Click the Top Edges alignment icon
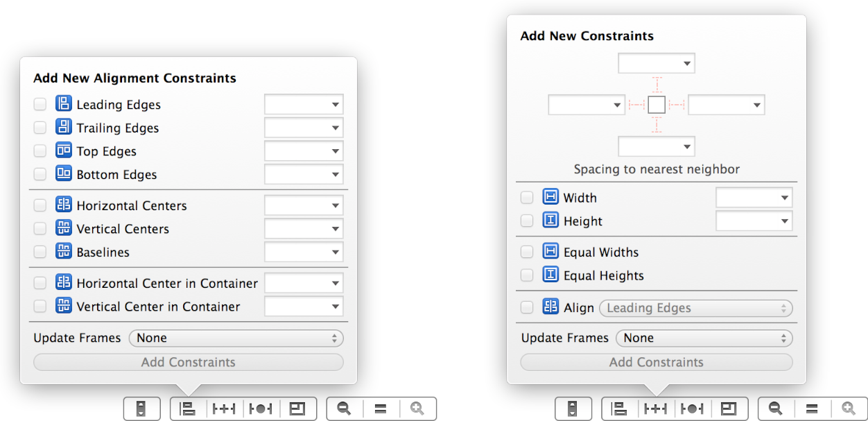 (x=64, y=151)
